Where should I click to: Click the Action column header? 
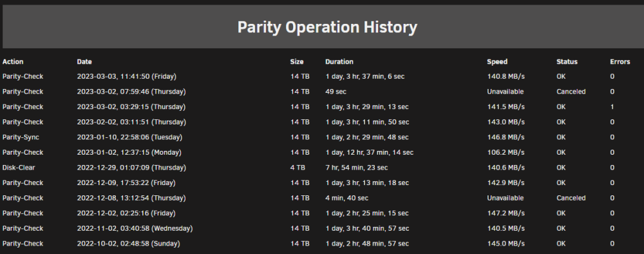pyautogui.click(x=13, y=62)
